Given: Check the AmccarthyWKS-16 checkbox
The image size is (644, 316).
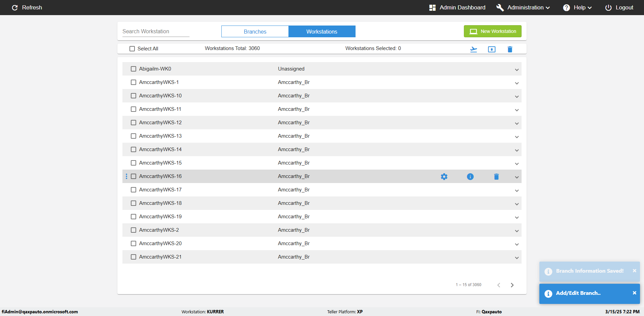Looking at the screenshot, I should coord(133,176).
